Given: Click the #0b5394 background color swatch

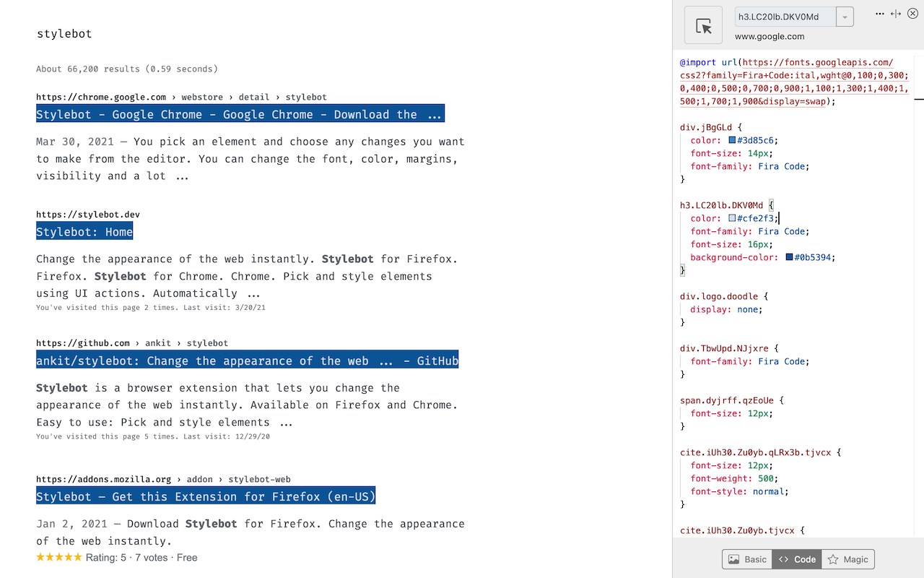Looking at the screenshot, I should click(790, 257).
